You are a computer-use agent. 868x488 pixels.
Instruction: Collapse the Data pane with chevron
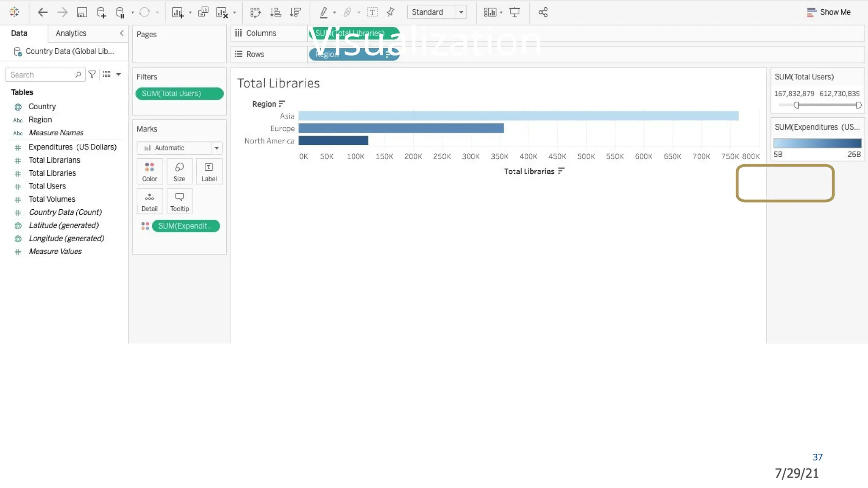(122, 33)
